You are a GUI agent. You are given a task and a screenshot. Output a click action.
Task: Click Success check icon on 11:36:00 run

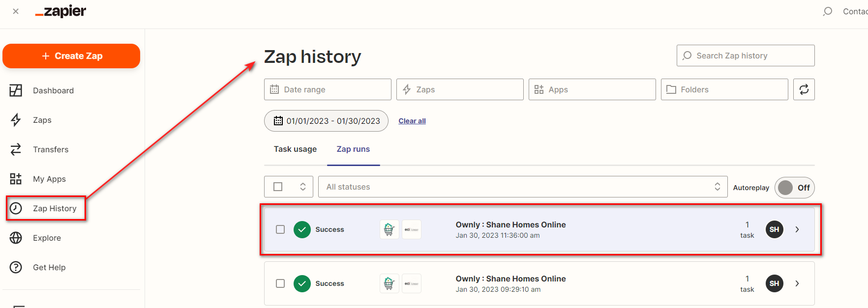[x=302, y=229]
